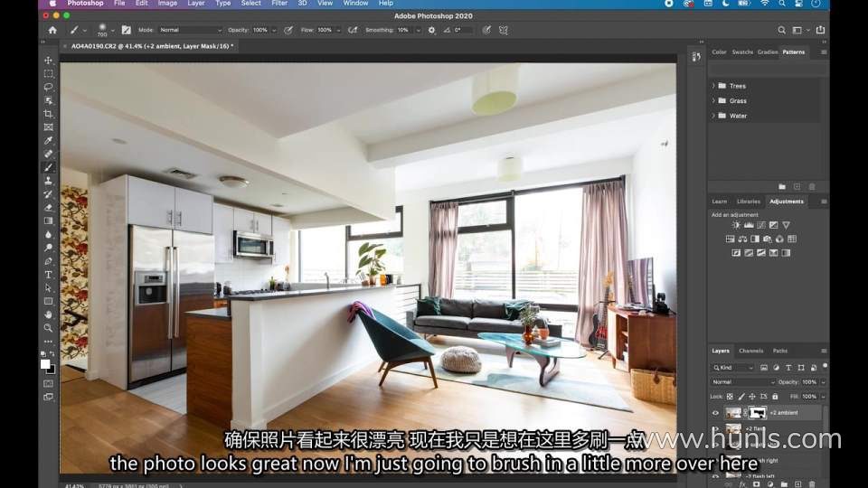
Task: Select the Crop tool
Action: [49, 114]
